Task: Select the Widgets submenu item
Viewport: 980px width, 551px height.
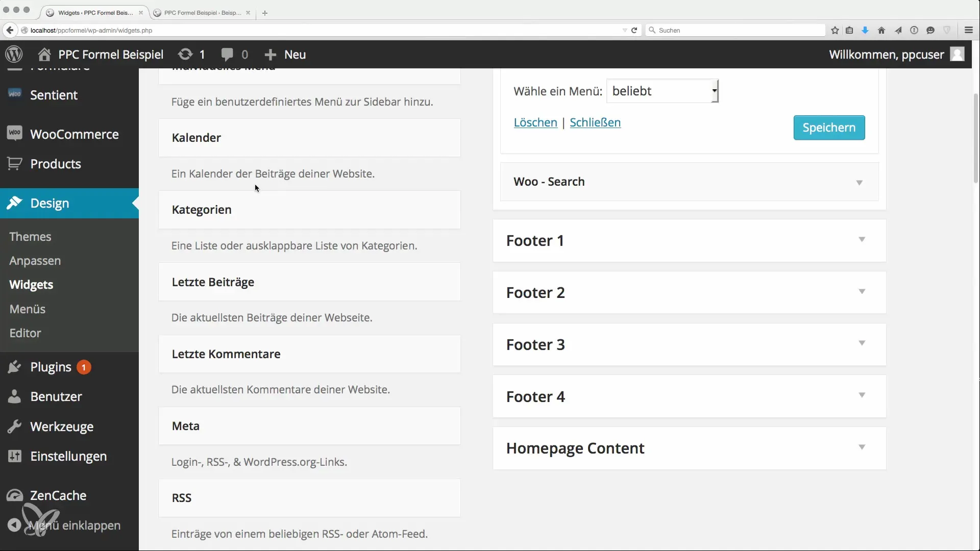Action: [31, 284]
